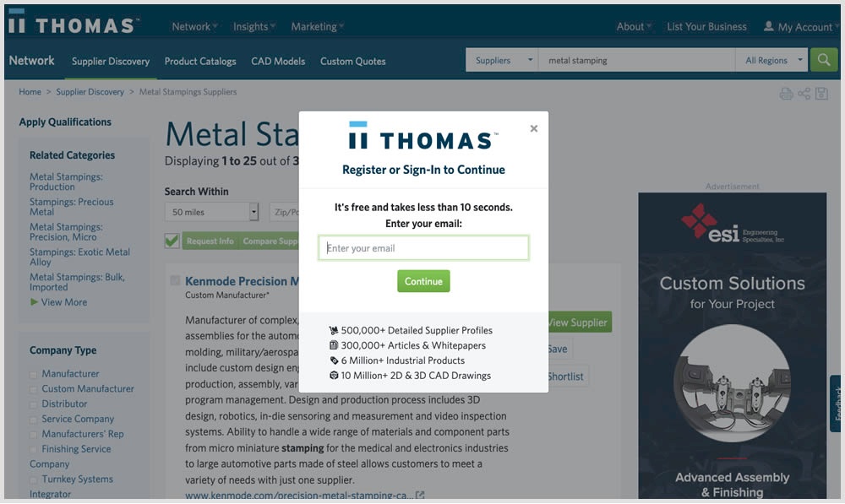
Task: Toggle the Manufacturer company type checkbox
Action: coord(34,374)
